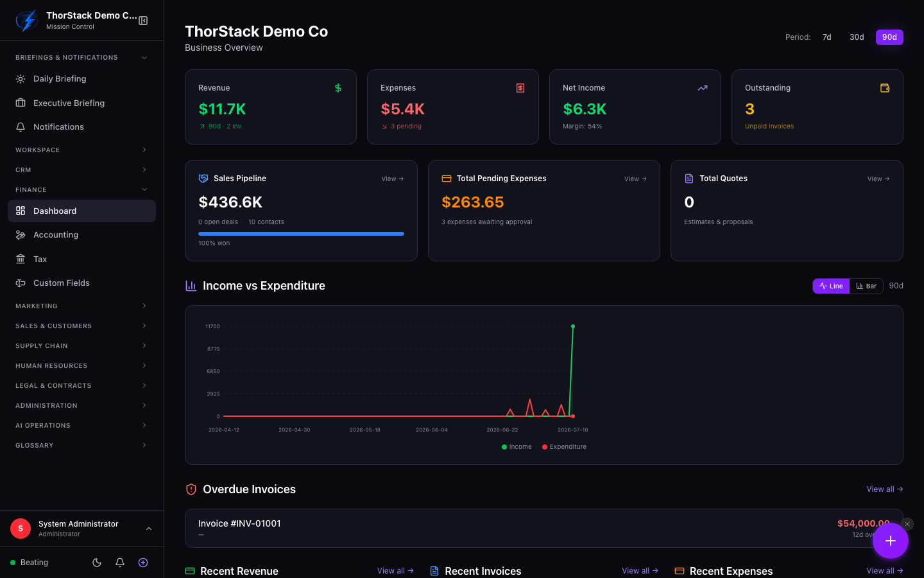This screenshot has width=924, height=578.
Task: Expand the Human Resources section
Action: click(81, 366)
